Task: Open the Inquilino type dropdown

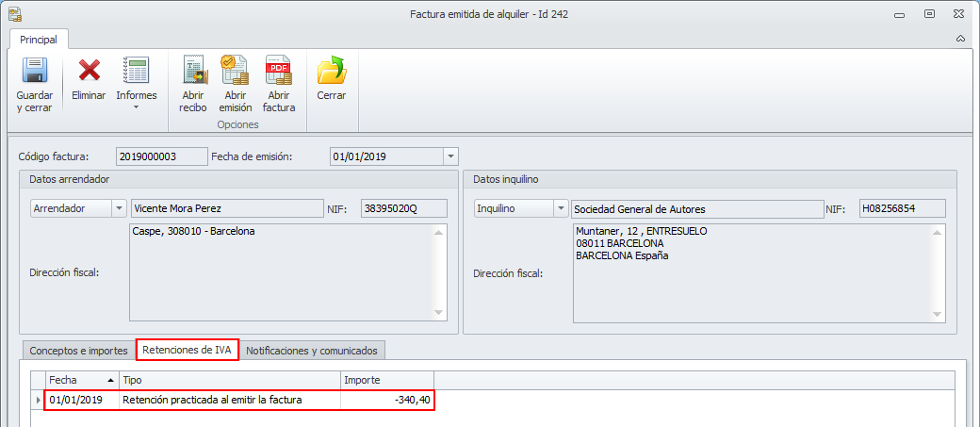Action: 561,209
